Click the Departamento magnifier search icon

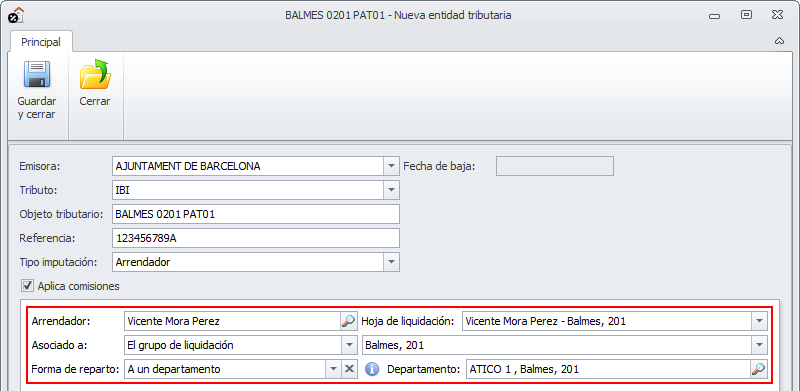point(759,369)
